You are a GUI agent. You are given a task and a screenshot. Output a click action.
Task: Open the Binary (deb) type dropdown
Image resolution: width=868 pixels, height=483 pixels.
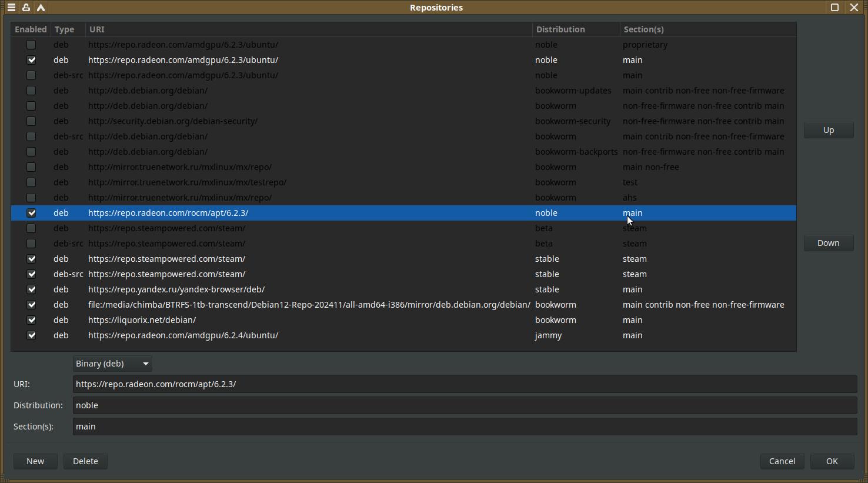click(112, 364)
